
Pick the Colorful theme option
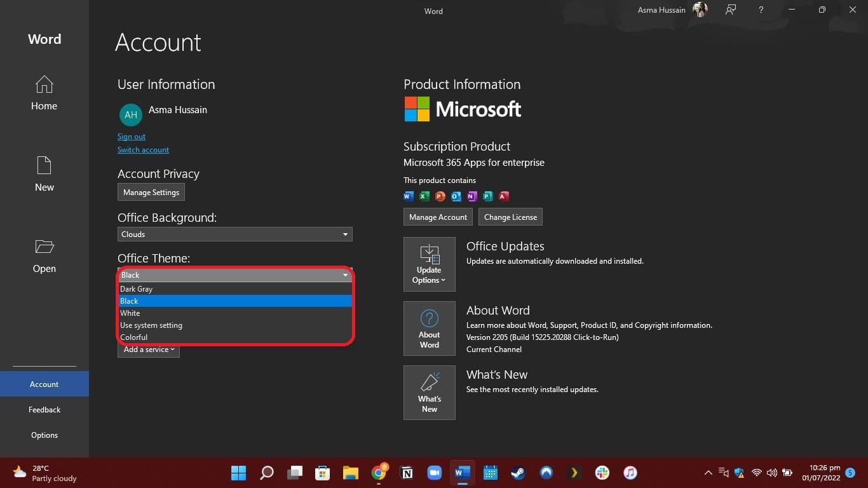134,337
